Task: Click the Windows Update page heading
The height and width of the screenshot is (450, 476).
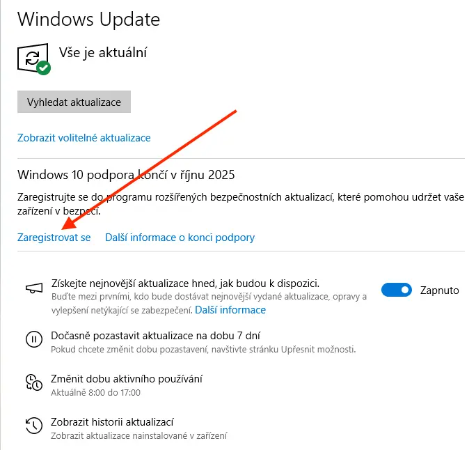Action: point(88,19)
